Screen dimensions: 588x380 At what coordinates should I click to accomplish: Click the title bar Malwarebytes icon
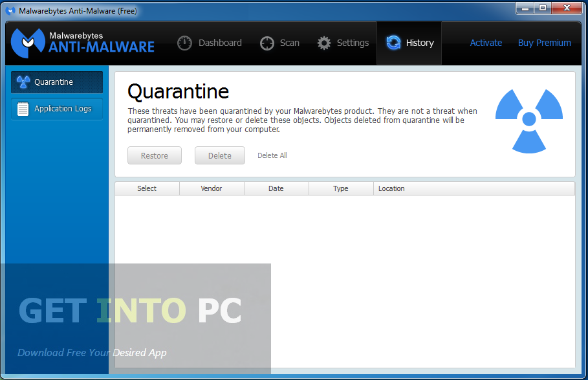[x=10, y=11]
